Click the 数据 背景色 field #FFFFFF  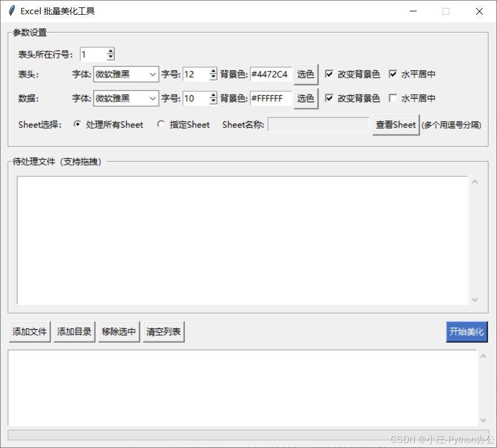coord(271,98)
